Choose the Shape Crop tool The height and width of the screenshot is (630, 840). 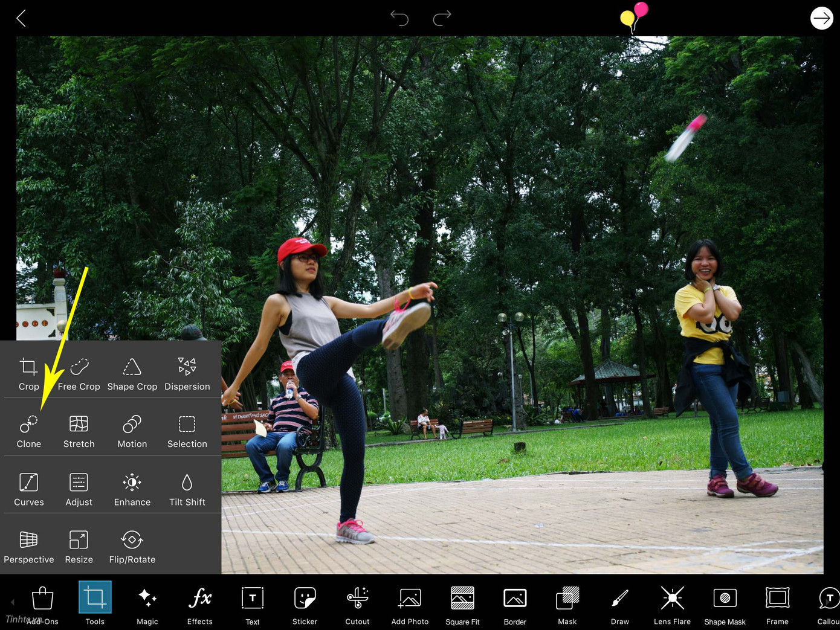(x=132, y=374)
